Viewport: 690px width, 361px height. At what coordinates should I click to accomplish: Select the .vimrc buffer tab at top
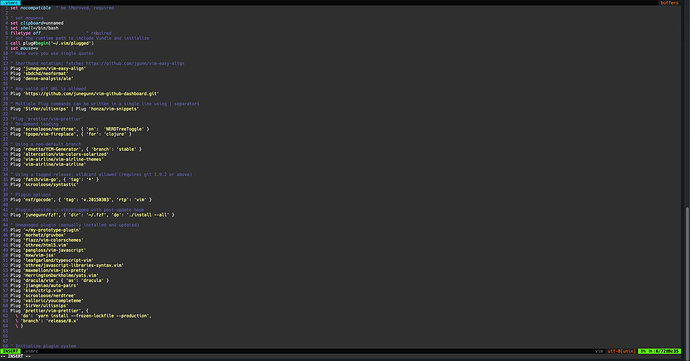pyautogui.click(x=10, y=3)
